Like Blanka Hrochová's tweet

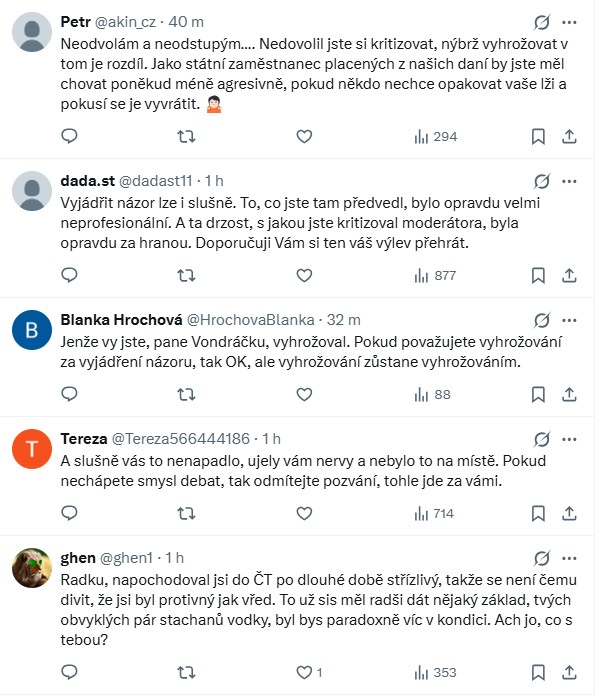[x=303, y=395]
